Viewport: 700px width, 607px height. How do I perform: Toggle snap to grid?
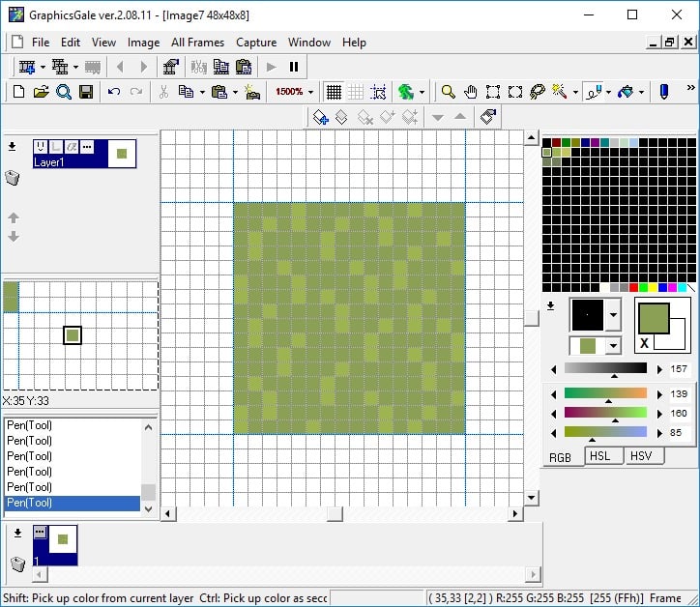click(x=378, y=92)
